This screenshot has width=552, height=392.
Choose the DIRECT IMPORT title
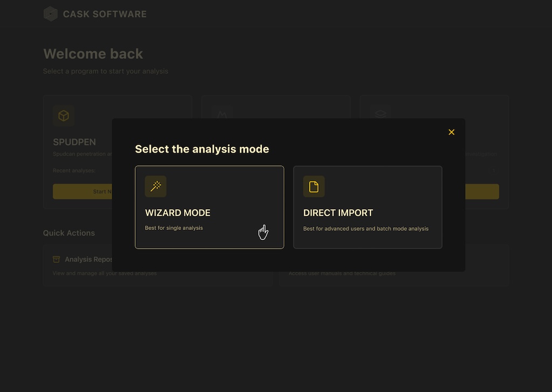click(x=338, y=213)
